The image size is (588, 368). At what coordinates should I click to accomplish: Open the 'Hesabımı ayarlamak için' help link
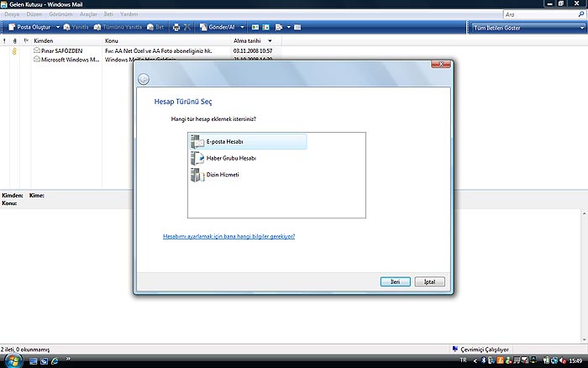(x=228, y=236)
